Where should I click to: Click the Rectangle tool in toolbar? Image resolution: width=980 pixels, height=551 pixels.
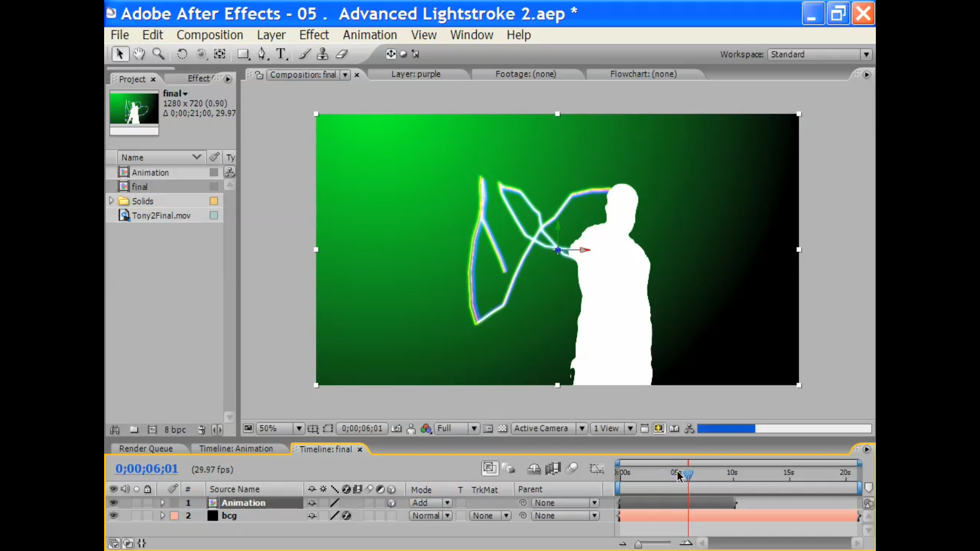(242, 54)
